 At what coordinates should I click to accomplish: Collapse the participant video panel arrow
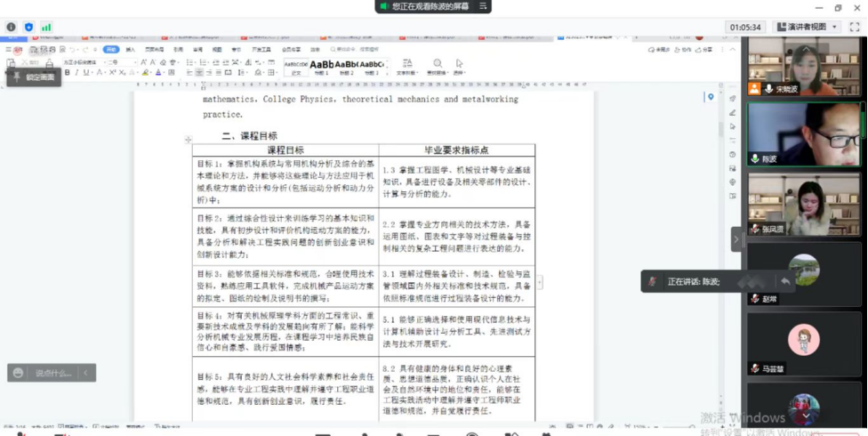(x=736, y=239)
